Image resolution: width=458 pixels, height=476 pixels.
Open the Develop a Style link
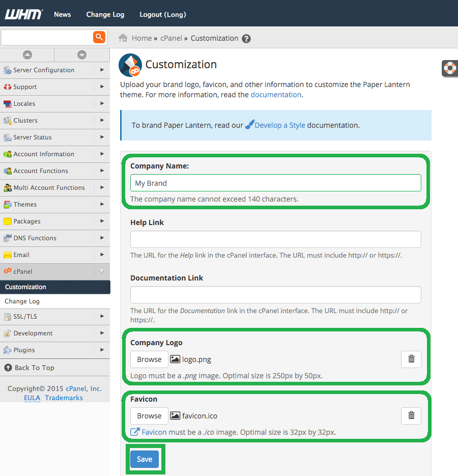point(279,125)
